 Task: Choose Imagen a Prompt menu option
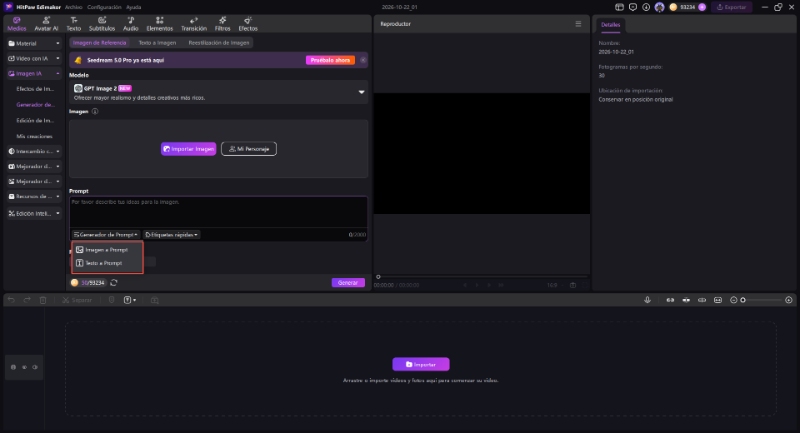[107, 250]
